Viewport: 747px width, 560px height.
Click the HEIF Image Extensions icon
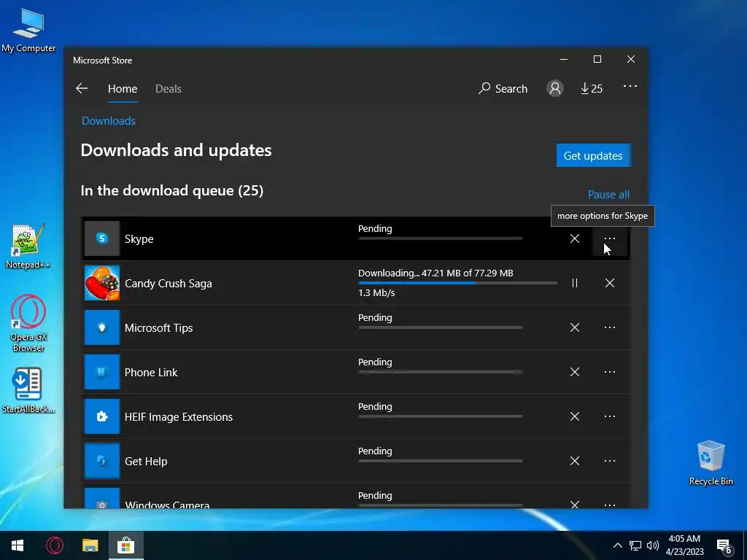[102, 416]
